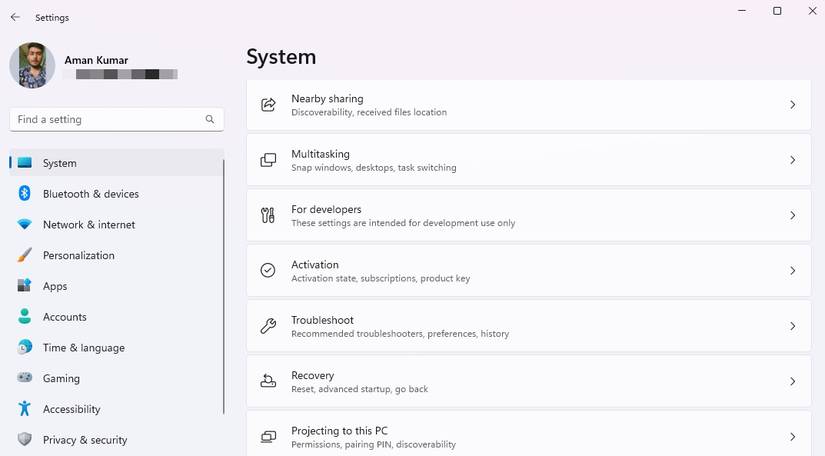The width and height of the screenshot is (825, 456).
Task: Expand For developers using its chevron
Action: click(x=792, y=216)
